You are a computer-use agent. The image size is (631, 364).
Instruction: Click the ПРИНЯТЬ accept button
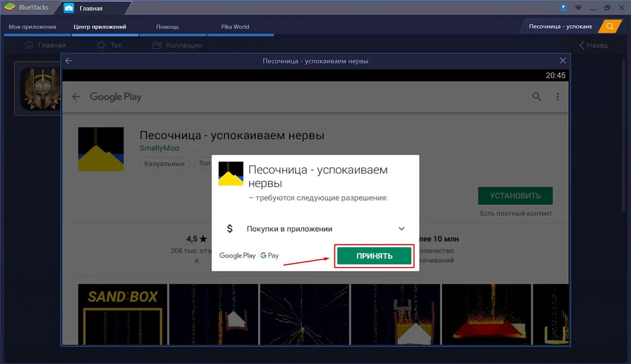tap(374, 256)
